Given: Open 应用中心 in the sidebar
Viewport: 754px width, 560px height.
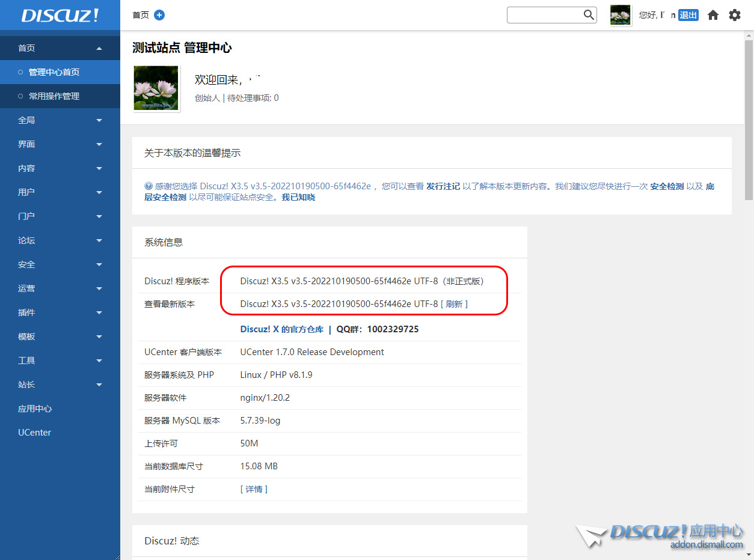Looking at the screenshot, I should pyautogui.click(x=60, y=409).
